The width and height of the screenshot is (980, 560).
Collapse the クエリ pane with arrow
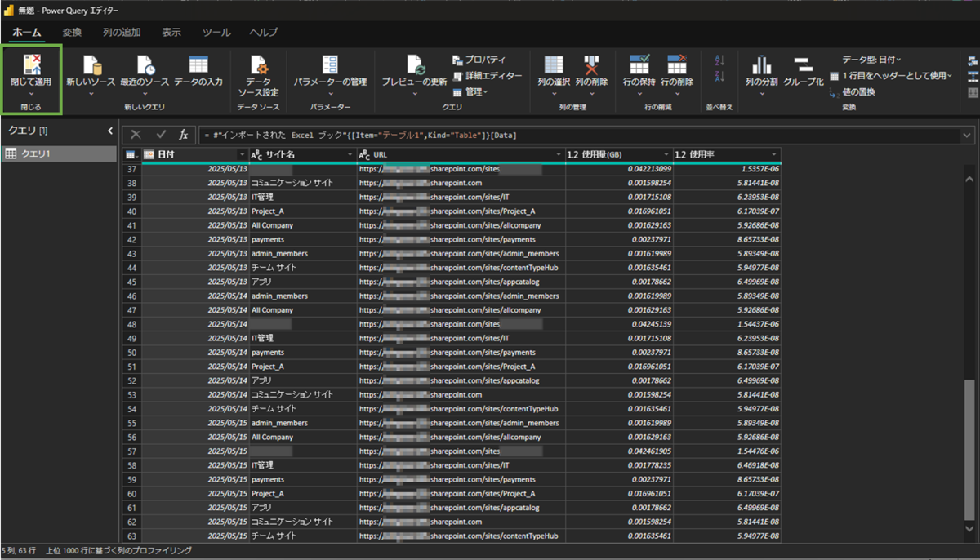point(110,131)
